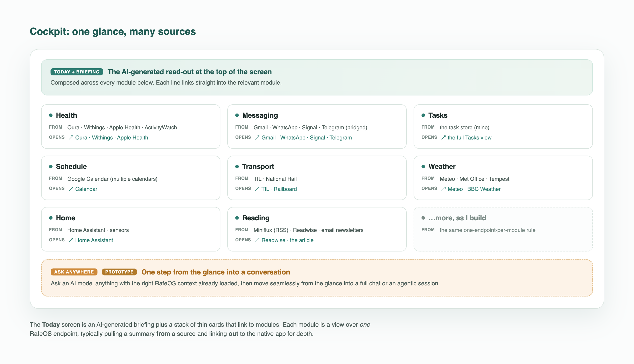Open the BBC Weather link
Viewport: 634px width, 364px height.
click(x=484, y=189)
